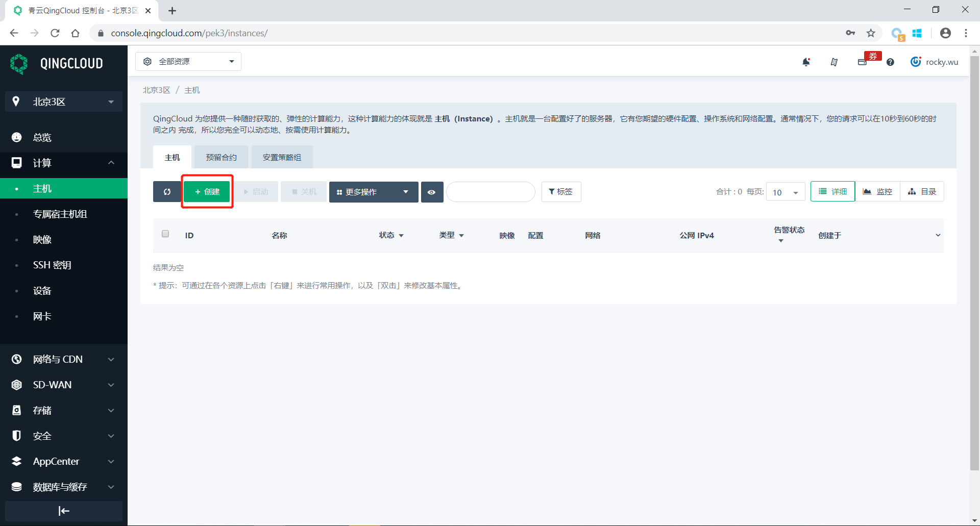Click the AppCenter layers icon

[17, 461]
